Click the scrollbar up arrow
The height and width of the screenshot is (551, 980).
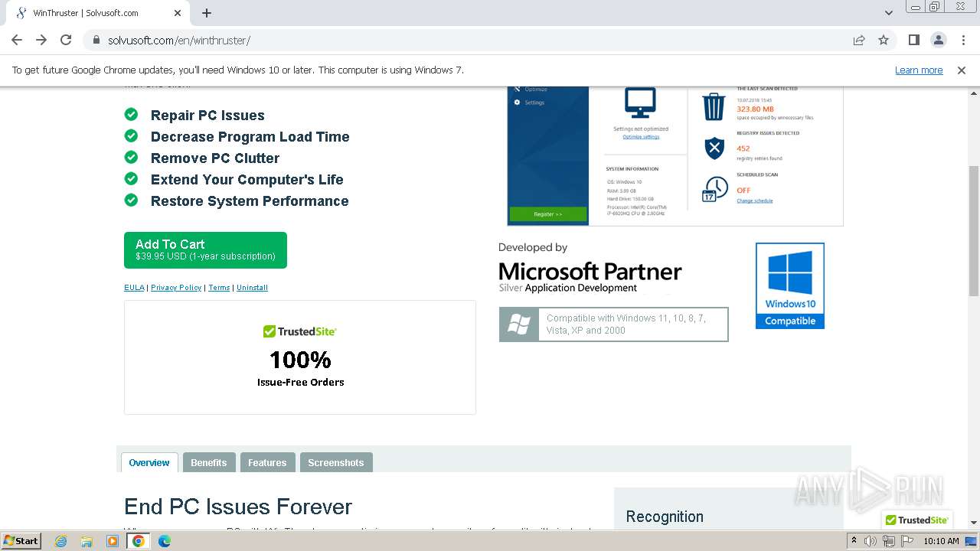coord(974,93)
